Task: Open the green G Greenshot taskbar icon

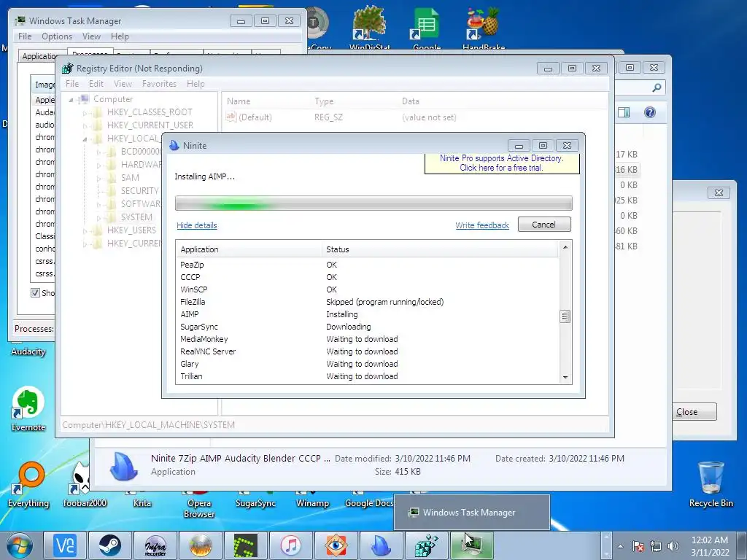Action: tap(246, 545)
